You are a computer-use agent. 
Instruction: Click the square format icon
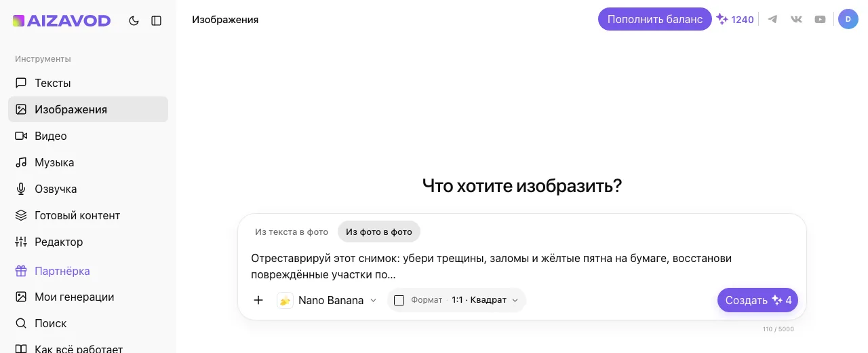399,300
